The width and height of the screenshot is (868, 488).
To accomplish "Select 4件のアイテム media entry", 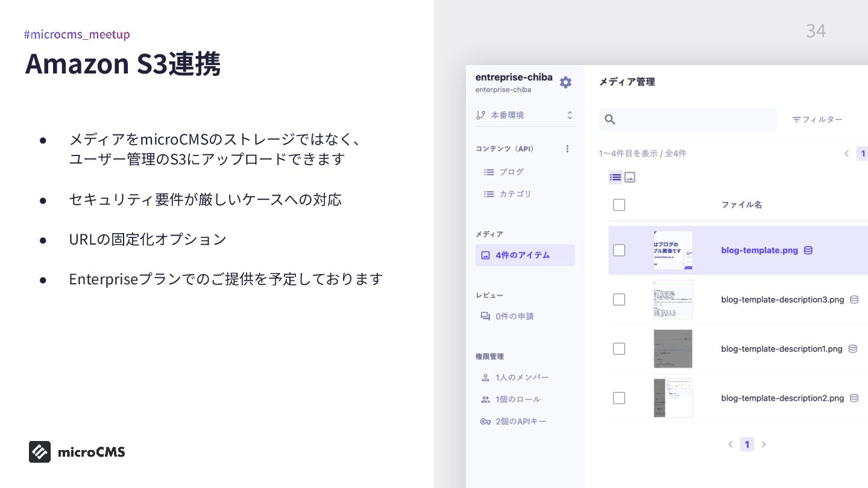I will (525, 255).
